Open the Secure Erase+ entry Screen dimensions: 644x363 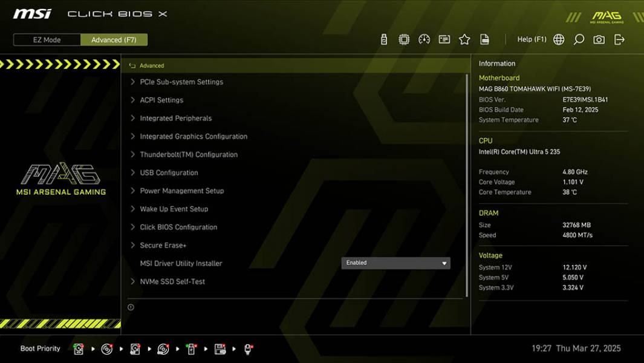[x=163, y=245]
